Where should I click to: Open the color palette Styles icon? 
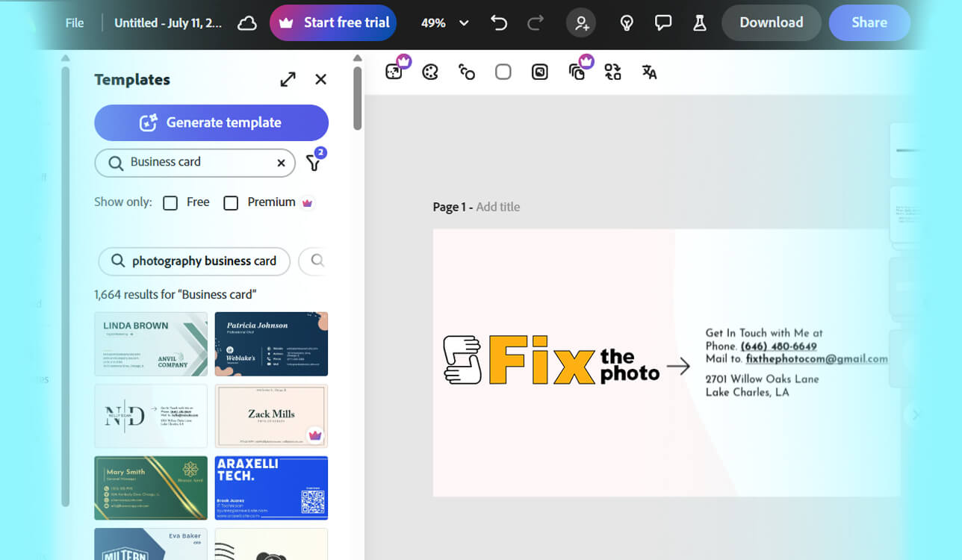coord(430,72)
